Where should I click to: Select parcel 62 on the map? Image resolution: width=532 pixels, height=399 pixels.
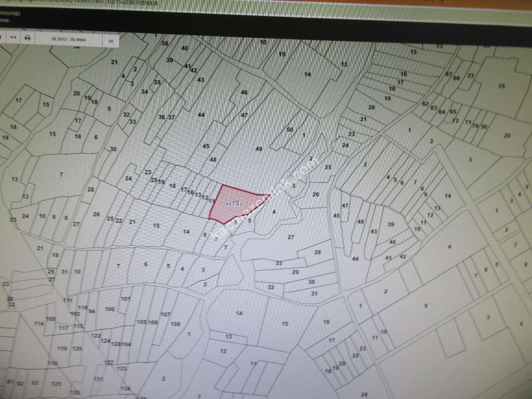tap(425, 104)
